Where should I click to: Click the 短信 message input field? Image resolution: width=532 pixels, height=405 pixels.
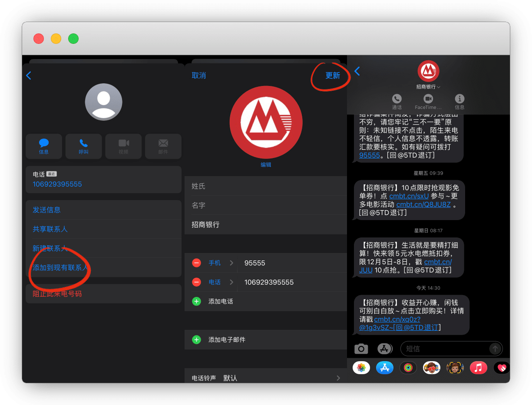tap(445, 349)
